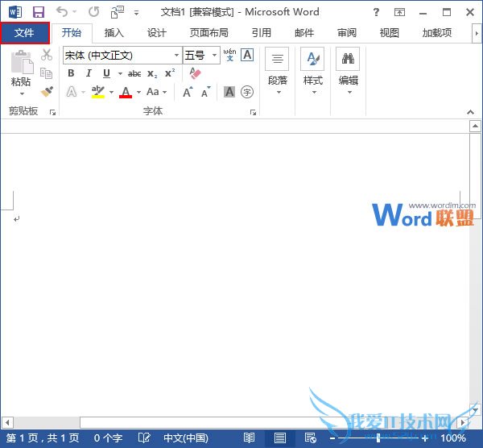Click the proofing check icon in status bar

[146, 438]
